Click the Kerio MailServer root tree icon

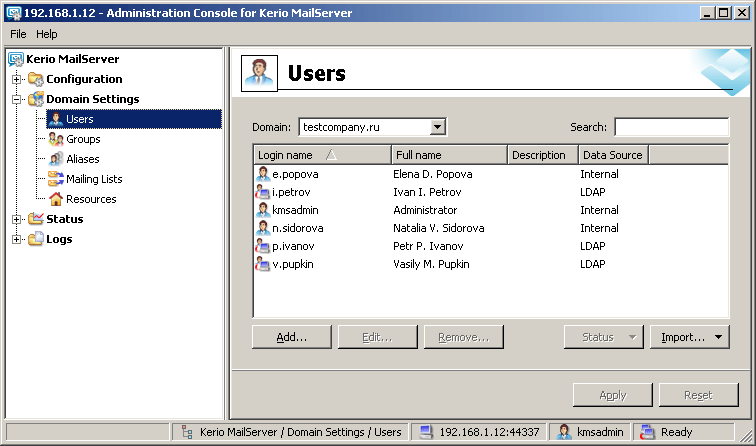(16, 59)
